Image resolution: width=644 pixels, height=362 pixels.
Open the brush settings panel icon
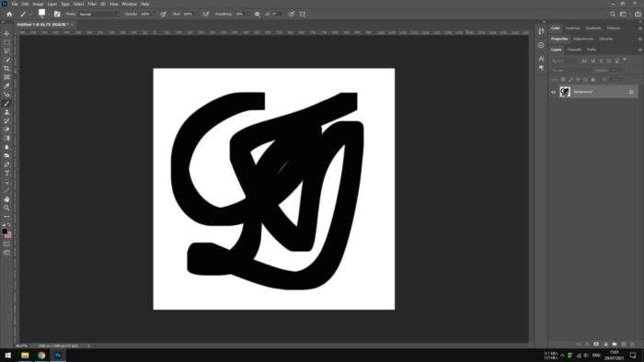pyautogui.click(x=57, y=14)
